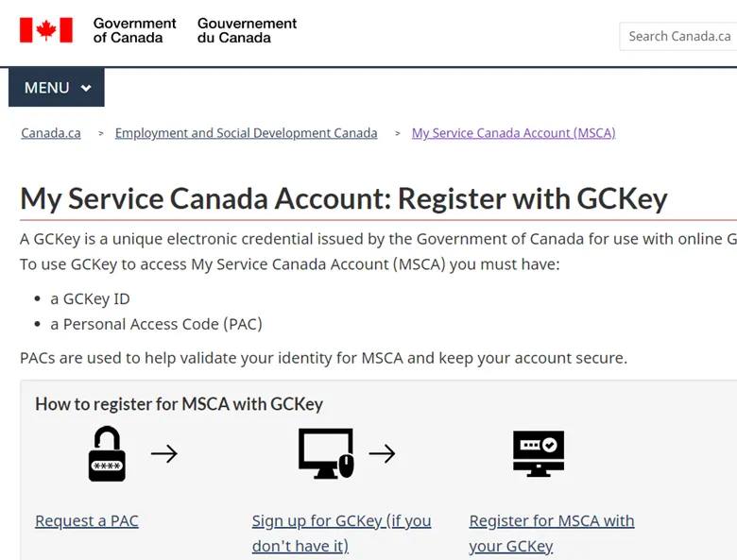Select the computer with mouse icon
737x560 pixels.
[326, 454]
